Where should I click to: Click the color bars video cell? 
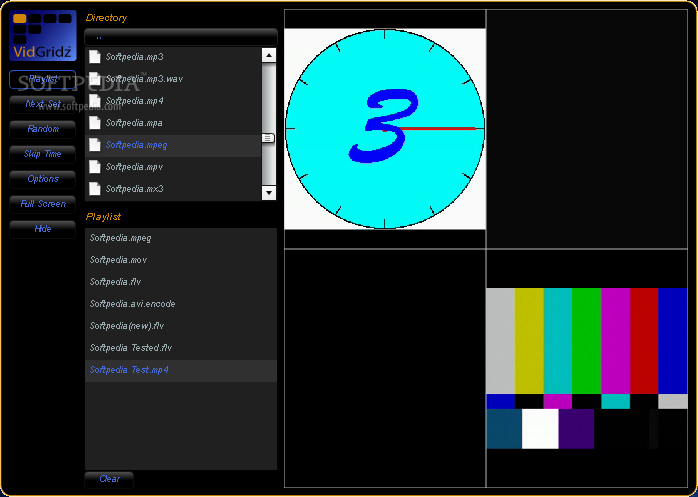[587, 368]
